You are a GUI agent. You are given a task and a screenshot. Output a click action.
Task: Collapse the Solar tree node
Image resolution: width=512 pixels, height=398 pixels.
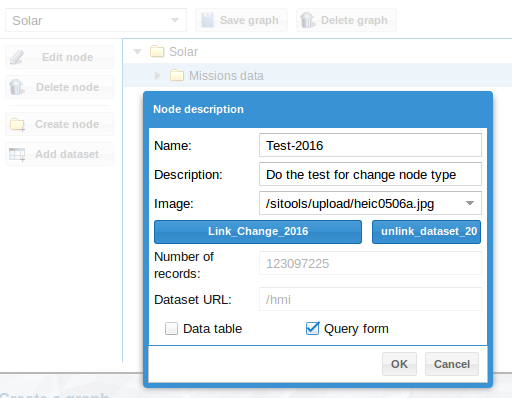tap(137, 52)
